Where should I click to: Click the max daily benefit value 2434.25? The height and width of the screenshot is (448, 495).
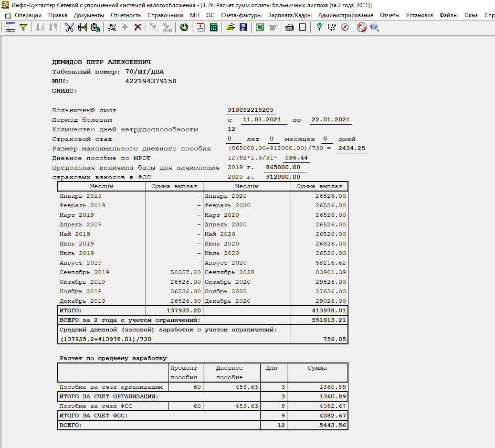coord(352,148)
